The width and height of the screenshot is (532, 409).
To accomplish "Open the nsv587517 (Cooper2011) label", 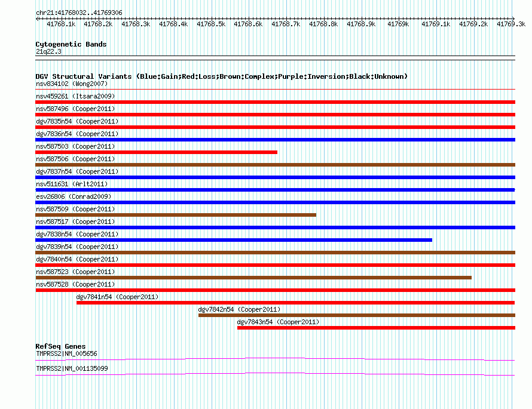I will click(75, 222).
